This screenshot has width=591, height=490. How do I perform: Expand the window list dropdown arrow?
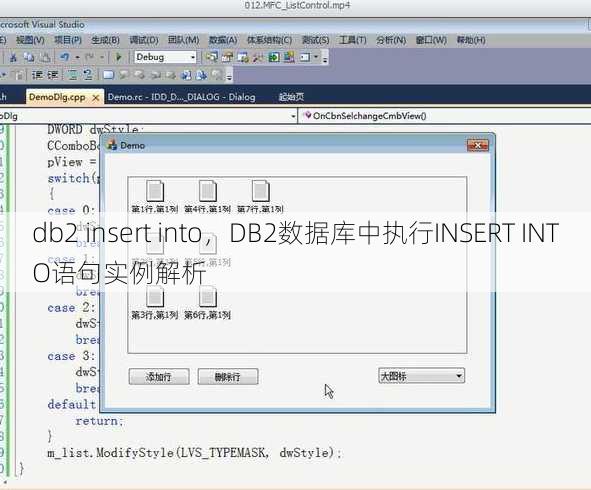(x=316, y=57)
